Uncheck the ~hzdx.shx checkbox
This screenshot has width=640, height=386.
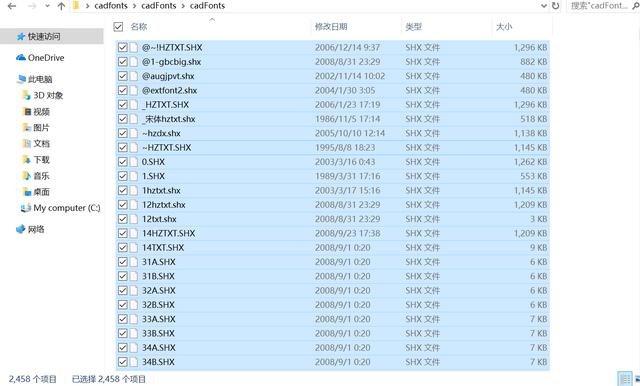click(122, 133)
